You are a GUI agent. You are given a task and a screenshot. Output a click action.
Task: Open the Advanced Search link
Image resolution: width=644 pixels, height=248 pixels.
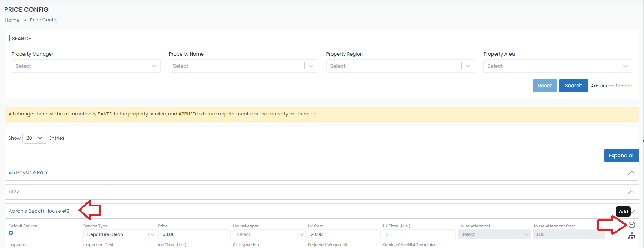(611, 86)
